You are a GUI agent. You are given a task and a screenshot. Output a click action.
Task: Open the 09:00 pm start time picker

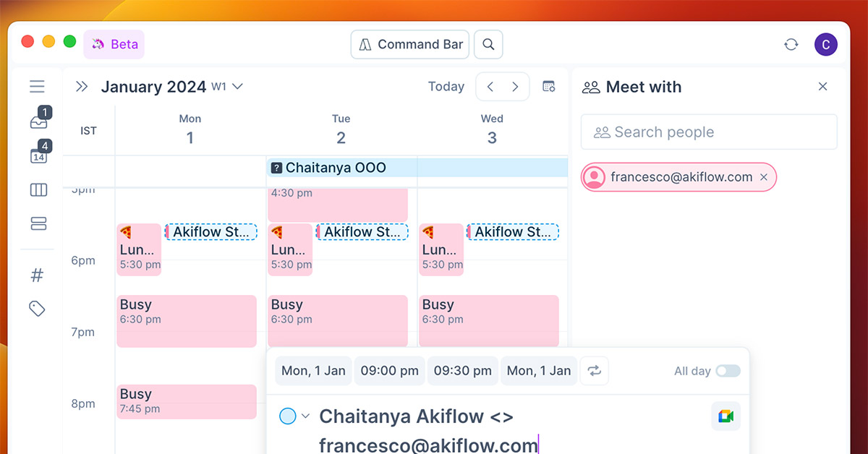coord(389,371)
